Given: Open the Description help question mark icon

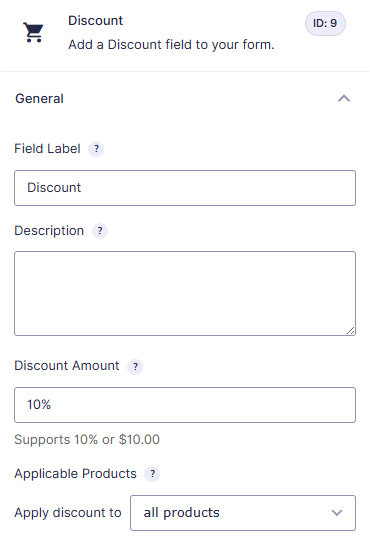Looking at the screenshot, I should tap(100, 231).
